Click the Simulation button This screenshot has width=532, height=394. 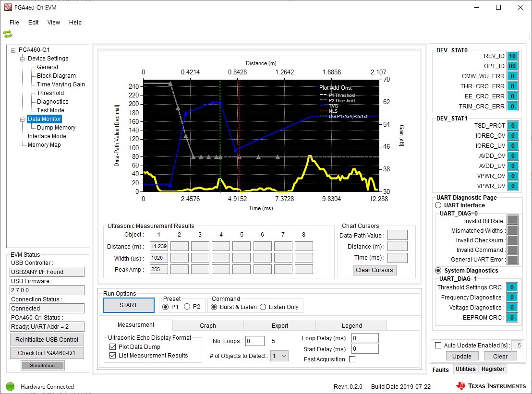(42, 366)
